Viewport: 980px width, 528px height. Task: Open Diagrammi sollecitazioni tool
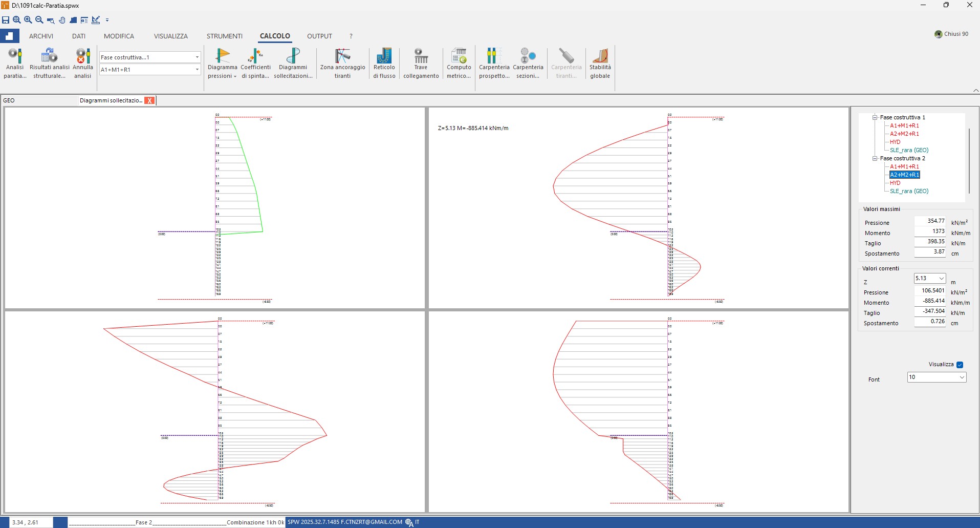(x=293, y=64)
